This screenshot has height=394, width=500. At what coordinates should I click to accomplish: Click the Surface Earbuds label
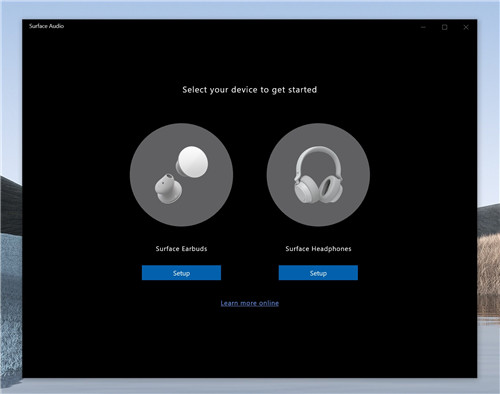pos(181,249)
